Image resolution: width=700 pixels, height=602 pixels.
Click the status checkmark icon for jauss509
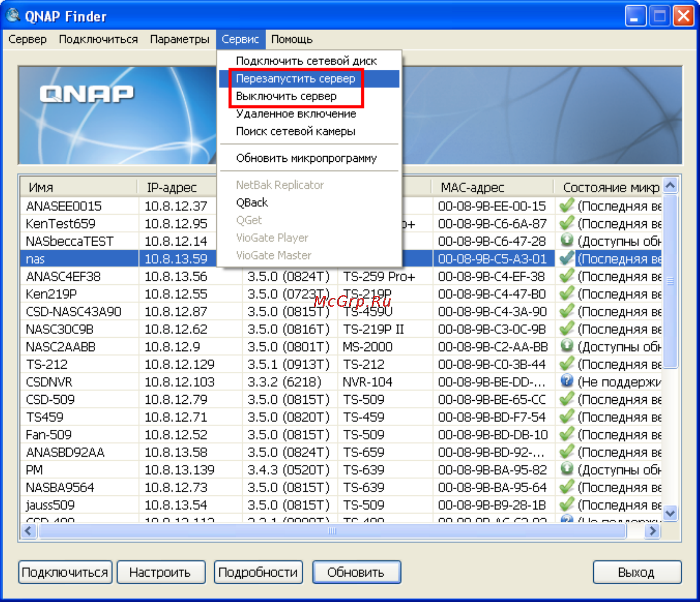[567, 504]
